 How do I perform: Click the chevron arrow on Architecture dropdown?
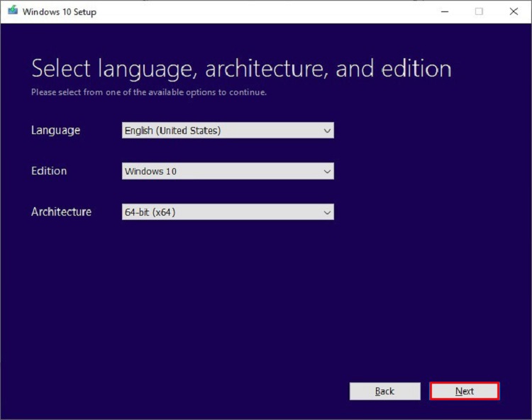(x=326, y=211)
